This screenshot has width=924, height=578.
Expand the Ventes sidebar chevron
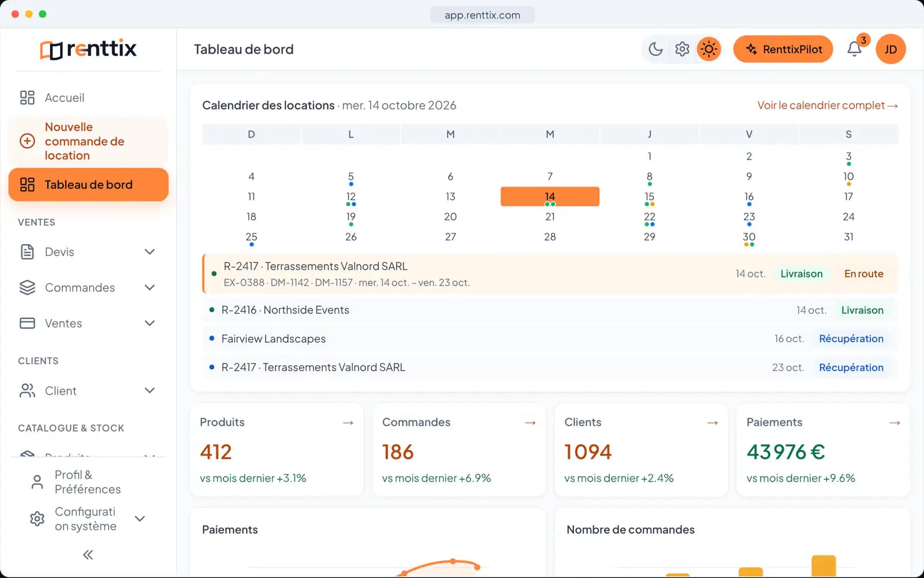(x=150, y=323)
